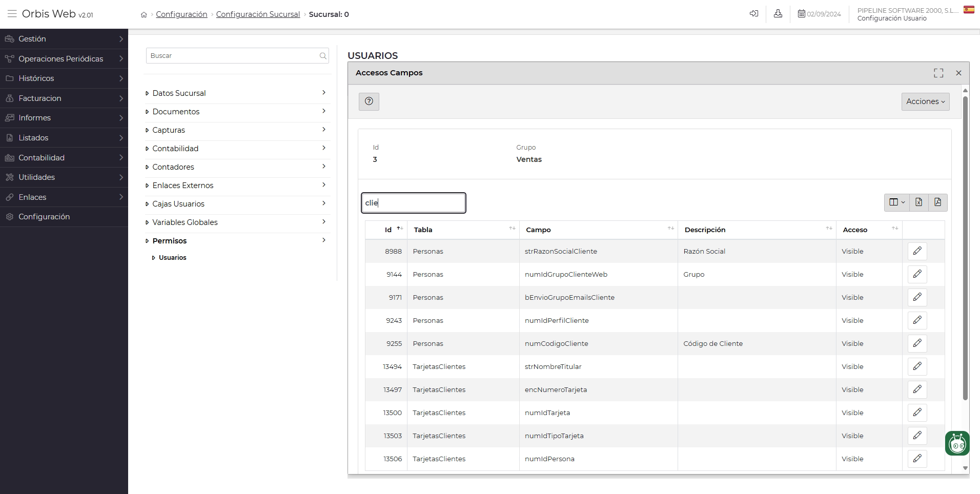Open Configuración sidebar menu
The width and height of the screenshot is (980, 494).
(64, 217)
